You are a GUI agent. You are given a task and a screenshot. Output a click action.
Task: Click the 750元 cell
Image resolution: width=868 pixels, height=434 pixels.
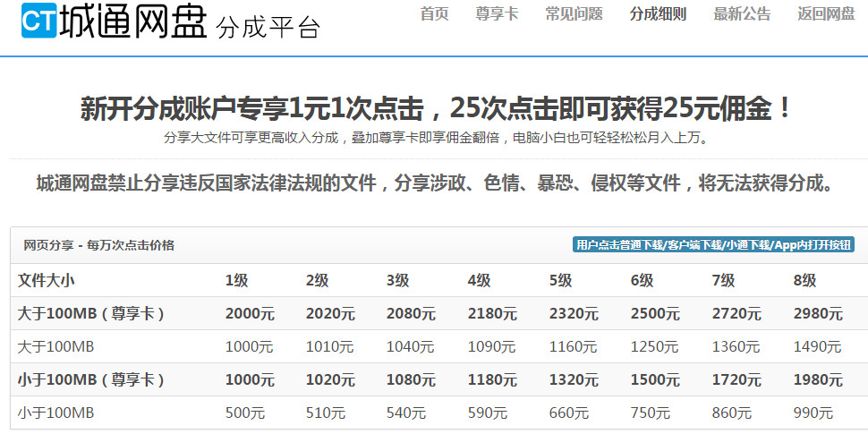coord(651,413)
